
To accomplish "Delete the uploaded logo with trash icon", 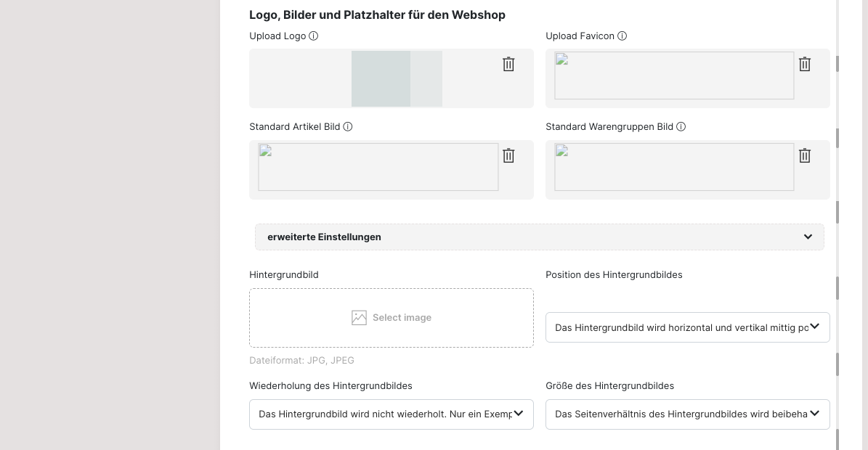I will [508, 65].
